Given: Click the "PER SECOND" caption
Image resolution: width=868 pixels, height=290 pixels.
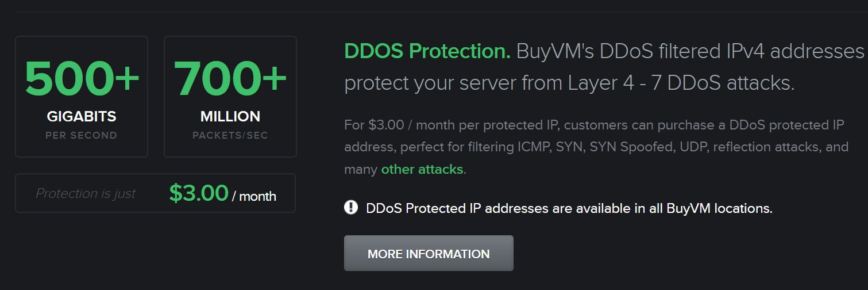Looking at the screenshot, I should 82,136.
